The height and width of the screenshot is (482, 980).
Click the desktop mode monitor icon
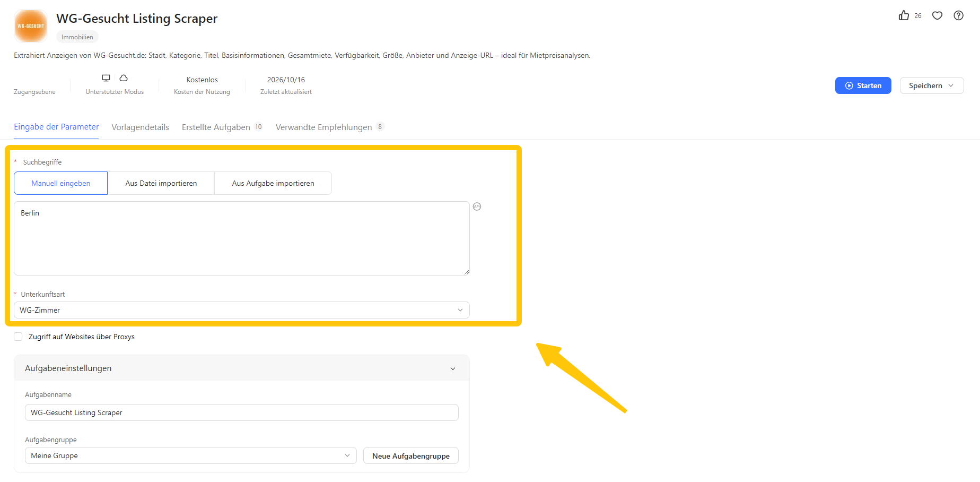tap(106, 78)
